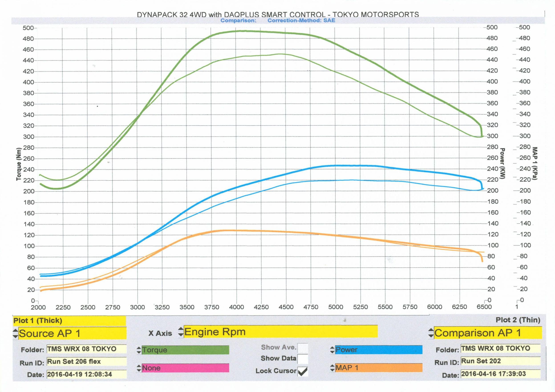The image size is (555, 392).
Task: Uncheck the Lock Cursor checkbox
Action: tap(303, 371)
